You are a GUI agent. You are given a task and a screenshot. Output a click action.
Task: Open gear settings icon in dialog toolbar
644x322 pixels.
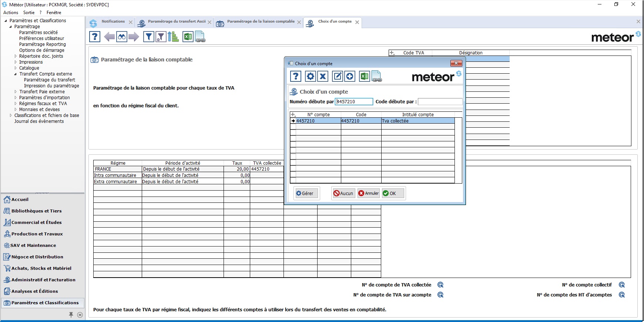pyautogui.click(x=310, y=76)
